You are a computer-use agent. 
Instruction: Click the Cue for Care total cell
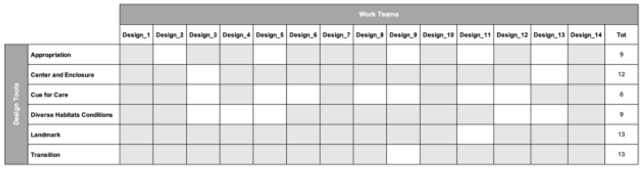[621, 94]
